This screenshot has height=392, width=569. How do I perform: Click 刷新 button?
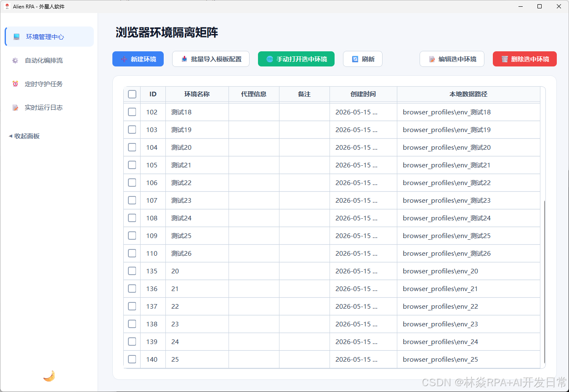[363, 59]
